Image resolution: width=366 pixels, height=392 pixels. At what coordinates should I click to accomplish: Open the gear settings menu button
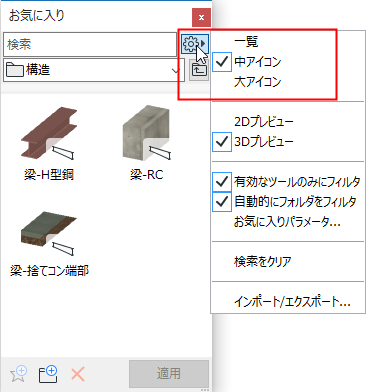(195, 44)
